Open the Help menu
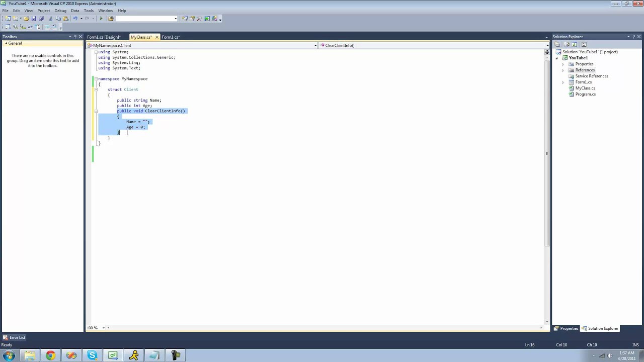This screenshot has width=644, height=362. 122,11
